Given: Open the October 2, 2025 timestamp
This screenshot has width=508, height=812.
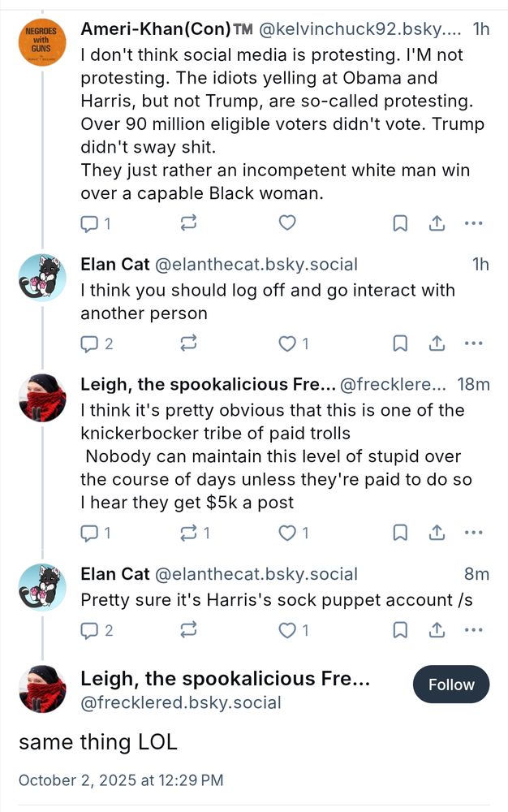Looking at the screenshot, I should [x=120, y=780].
